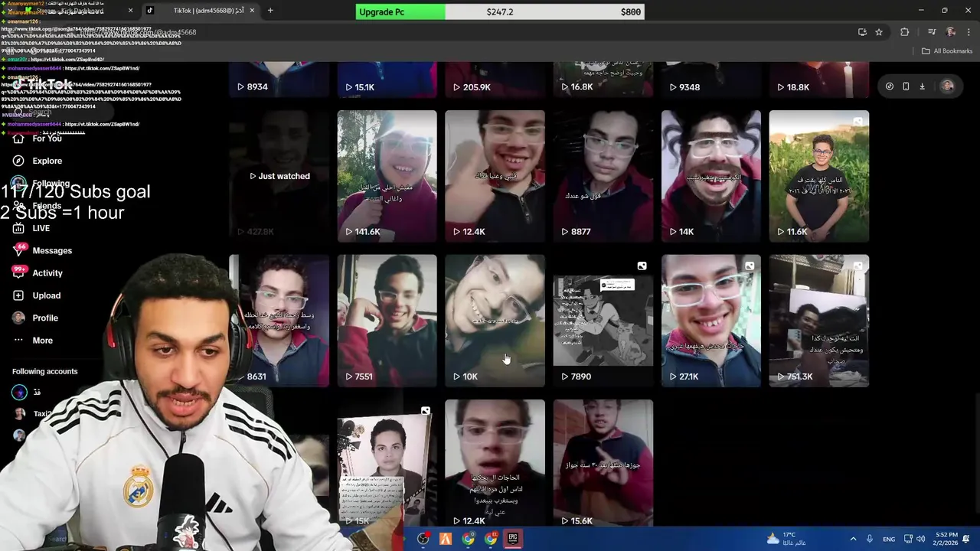
Task: Click the photo-post icon on 7890 thumbnail
Action: coord(642,266)
